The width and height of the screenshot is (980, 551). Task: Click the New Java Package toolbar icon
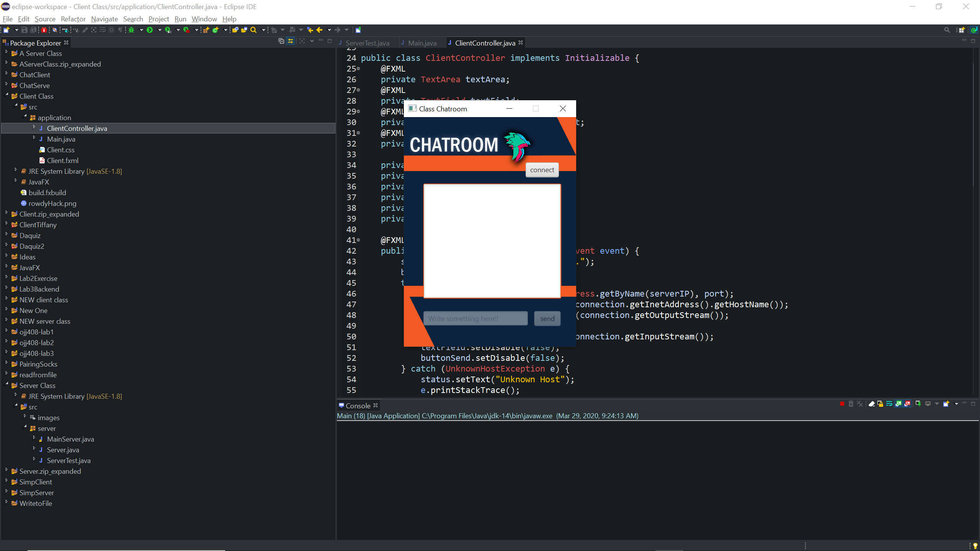(206, 30)
